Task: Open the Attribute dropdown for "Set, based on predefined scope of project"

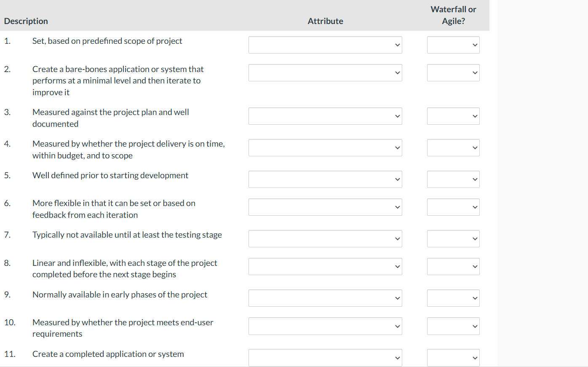Action: tap(325, 45)
